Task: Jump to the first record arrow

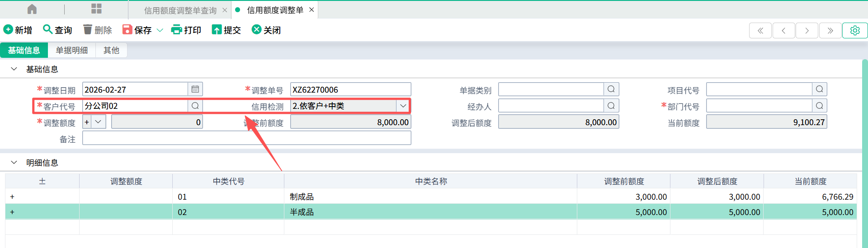Action: pos(760,30)
